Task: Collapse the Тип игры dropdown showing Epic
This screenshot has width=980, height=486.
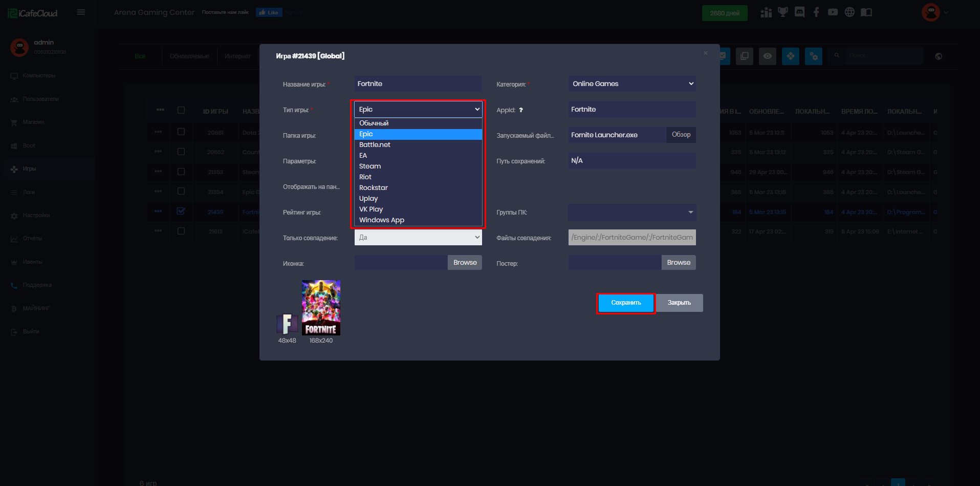Action: pyautogui.click(x=418, y=110)
